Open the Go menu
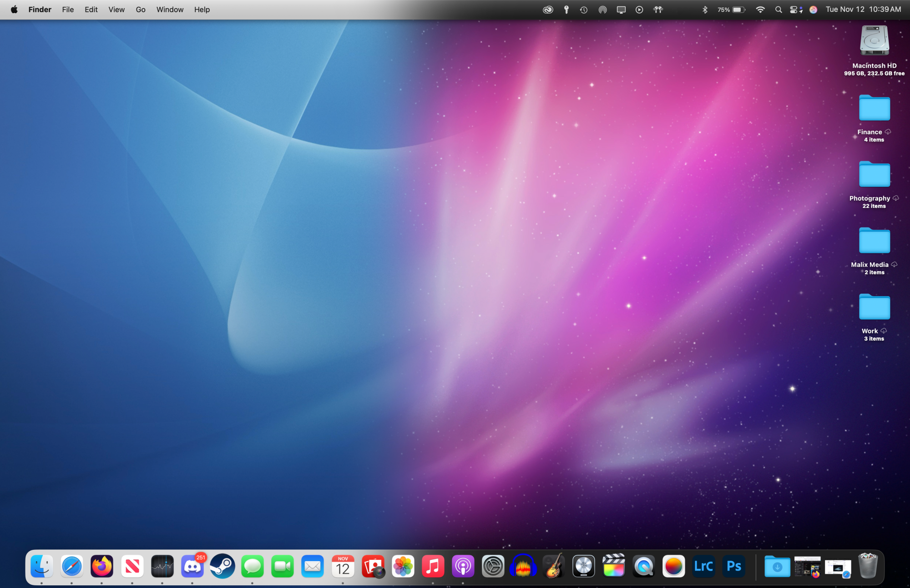The width and height of the screenshot is (910, 588). (140, 9)
